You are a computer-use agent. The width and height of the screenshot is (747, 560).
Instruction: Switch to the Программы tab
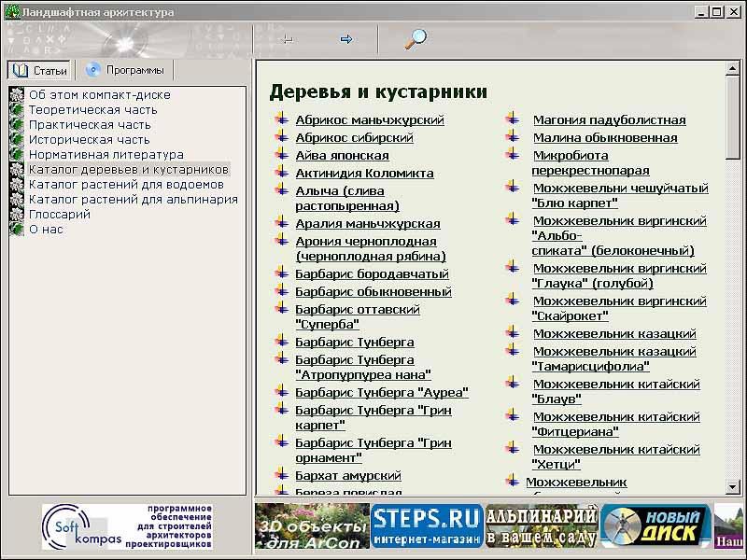(125, 70)
